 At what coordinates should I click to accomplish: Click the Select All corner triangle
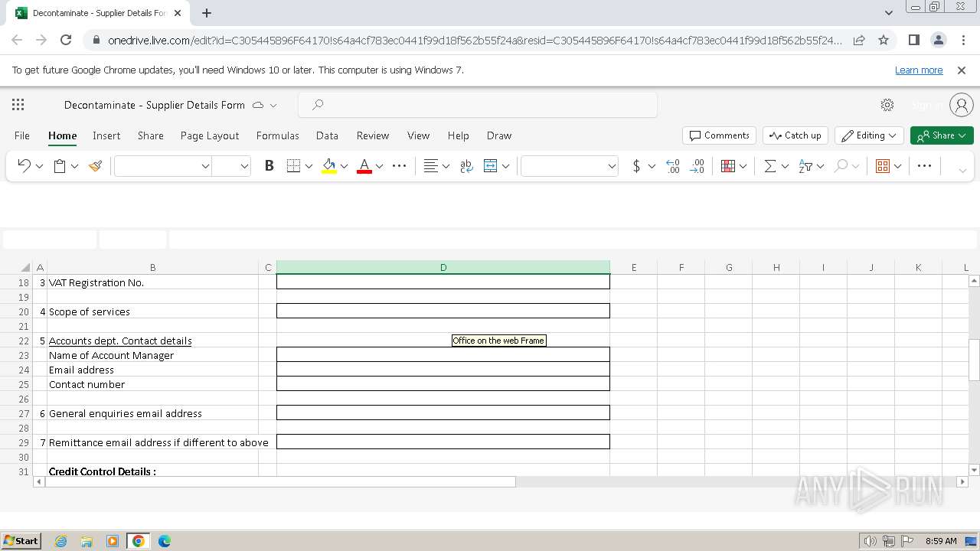pos(25,268)
